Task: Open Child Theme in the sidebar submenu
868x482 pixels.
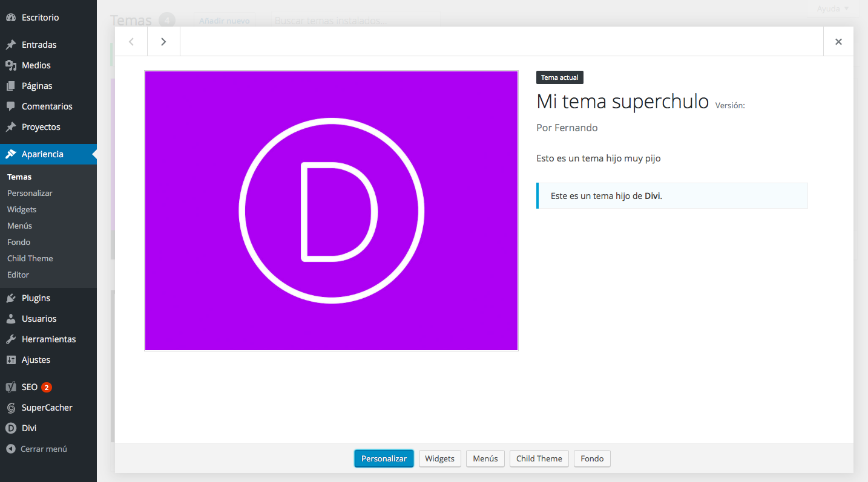Action: (x=30, y=258)
